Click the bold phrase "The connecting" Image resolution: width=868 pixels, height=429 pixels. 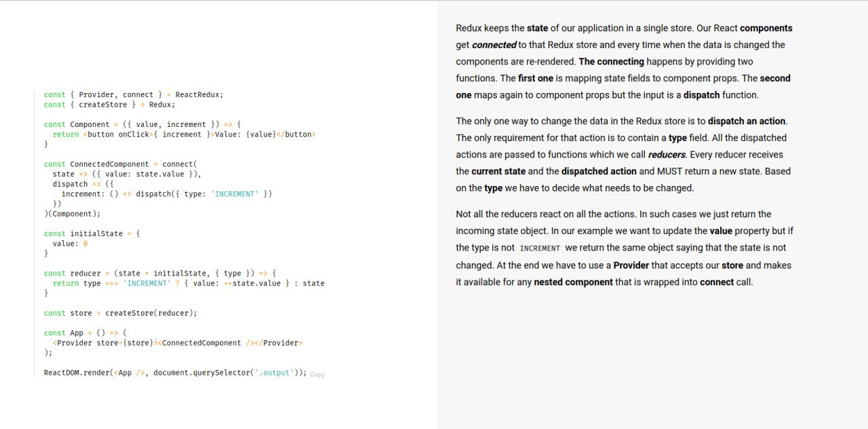(611, 62)
